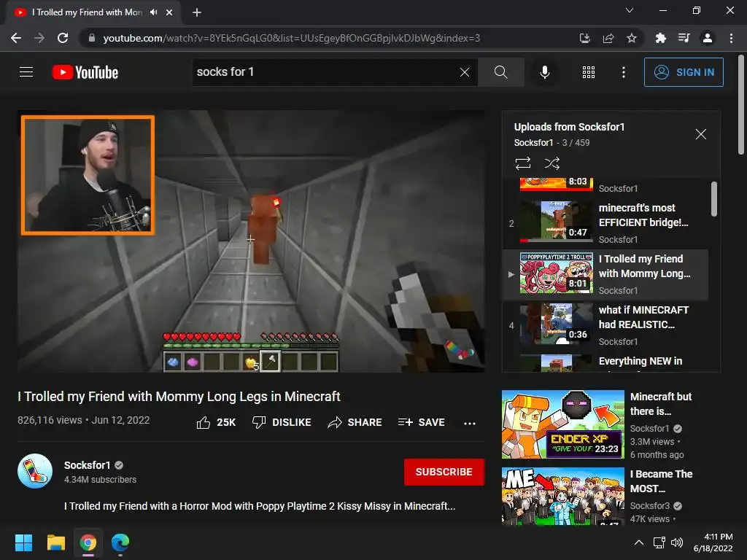
Task: Click the search magnifier button
Action: point(500,72)
